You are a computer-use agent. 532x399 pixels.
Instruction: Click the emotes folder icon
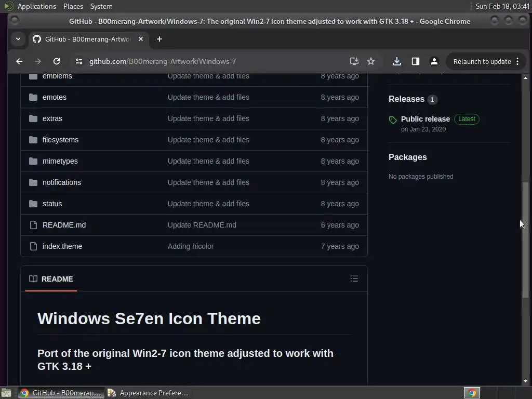(33, 97)
